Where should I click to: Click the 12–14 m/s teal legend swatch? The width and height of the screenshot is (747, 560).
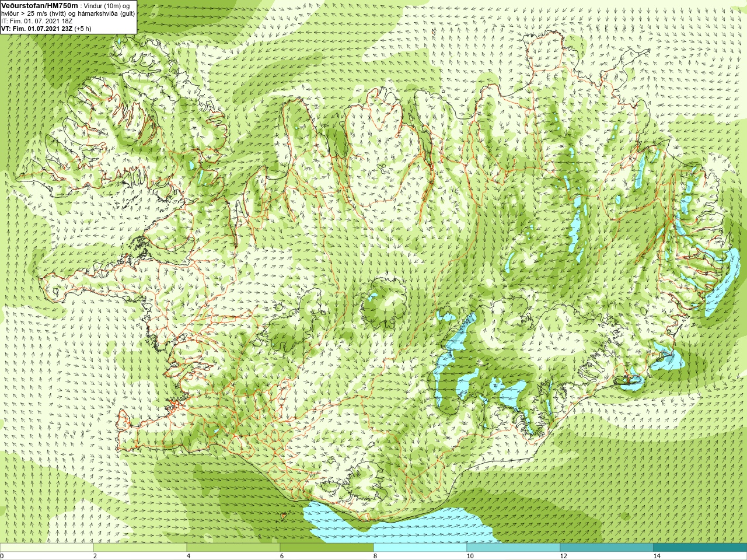coord(607,548)
